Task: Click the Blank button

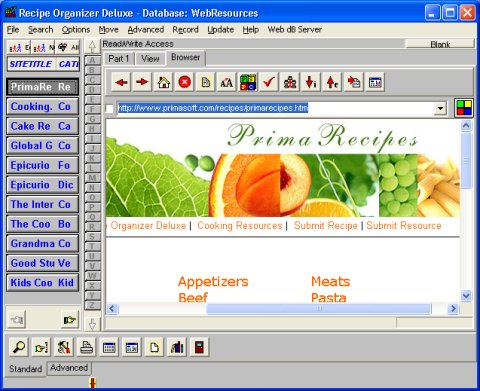Action: (440, 44)
